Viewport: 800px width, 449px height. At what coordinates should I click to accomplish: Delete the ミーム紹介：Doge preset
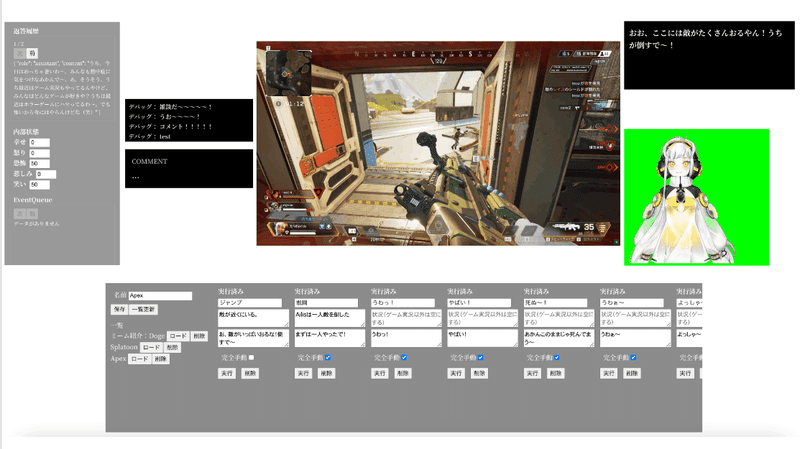199,336
